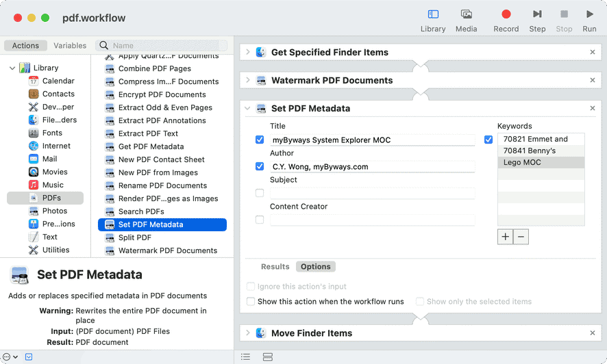
Task: Select the PDFs category
Action: coord(45,198)
